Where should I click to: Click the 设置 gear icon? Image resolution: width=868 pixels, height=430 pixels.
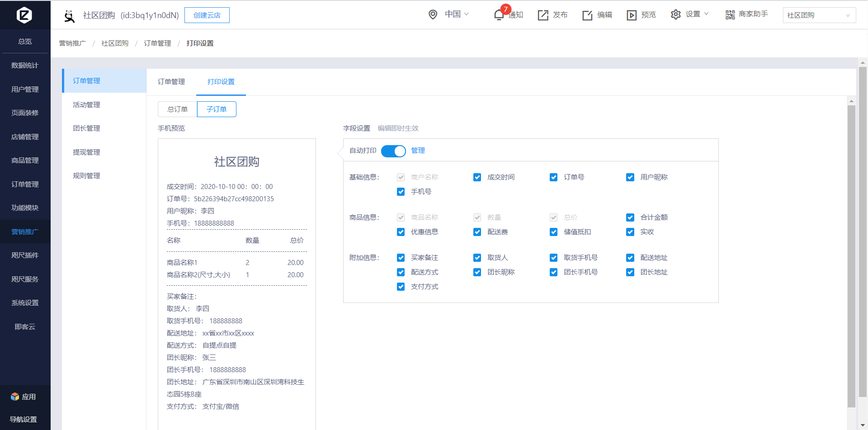(x=675, y=14)
